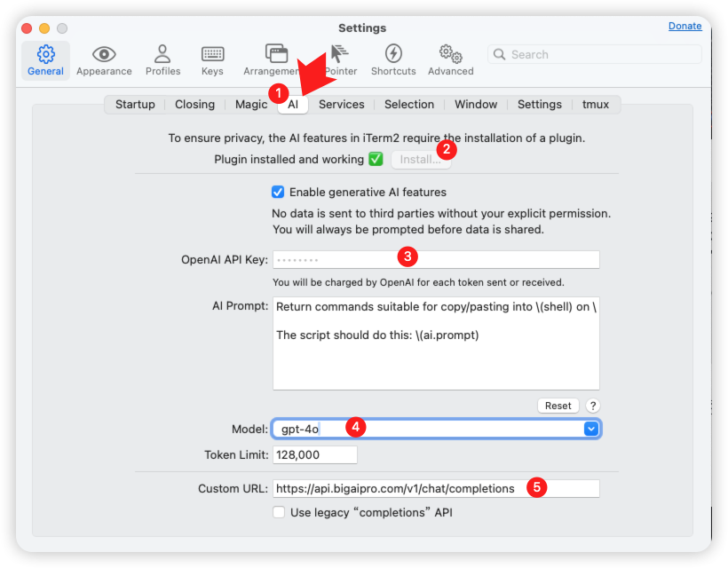Open the Pointer settings pane
Image resolution: width=728 pixels, height=568 pixels.
[341, 60]
